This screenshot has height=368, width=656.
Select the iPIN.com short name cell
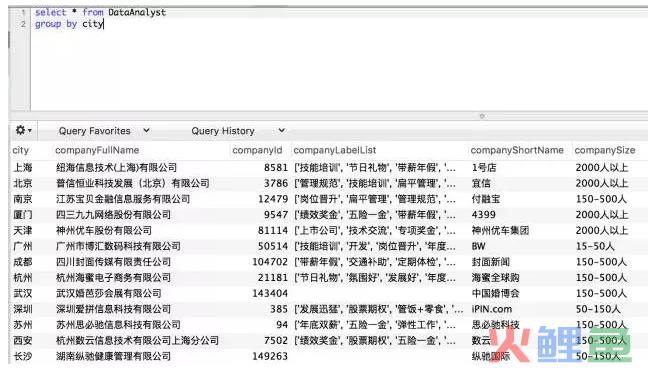[x=492, y=309]
